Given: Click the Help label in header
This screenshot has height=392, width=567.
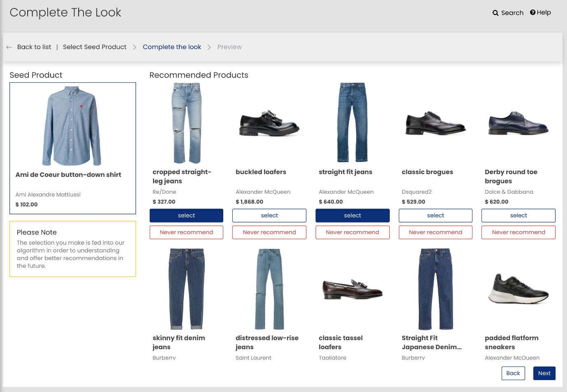Looking at the screenshot, I should [544, 12].
